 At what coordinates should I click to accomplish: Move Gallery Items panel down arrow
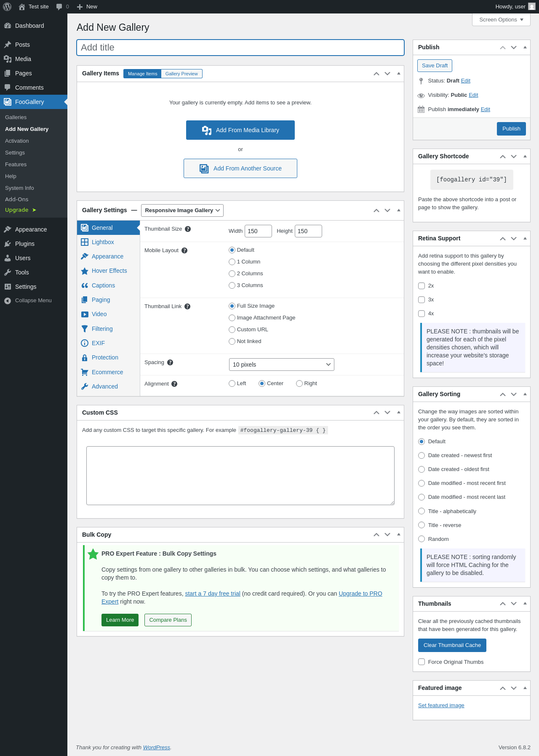coord(387,74)
